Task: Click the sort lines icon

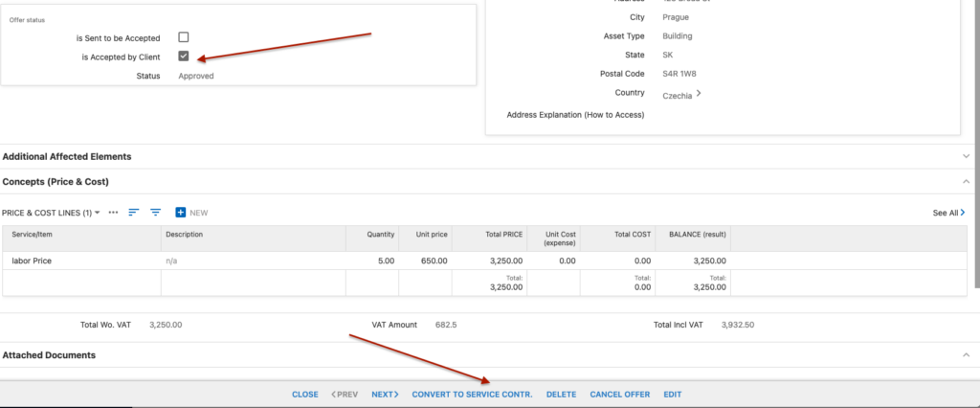Action: pyautogui.click(x=133, y=213)
